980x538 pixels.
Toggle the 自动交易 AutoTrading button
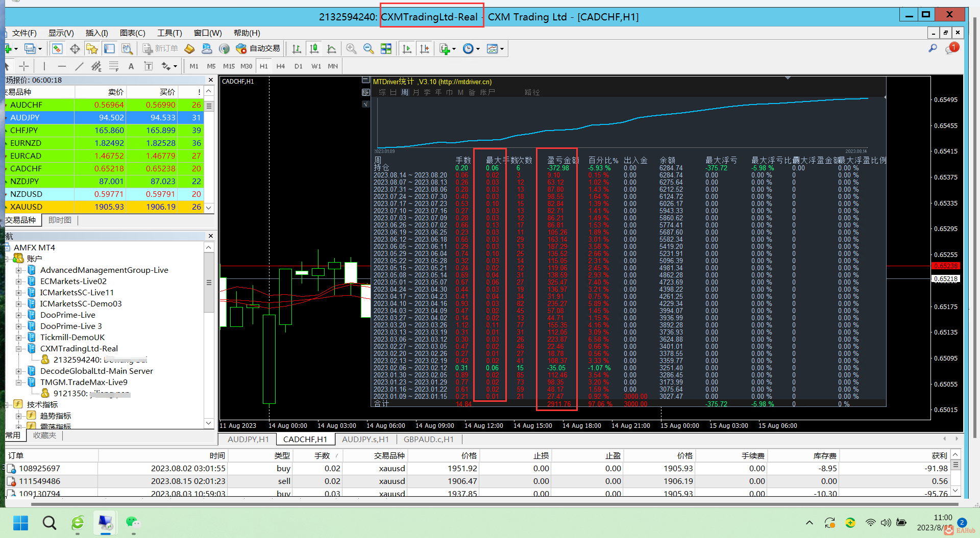tap(258, 49)
